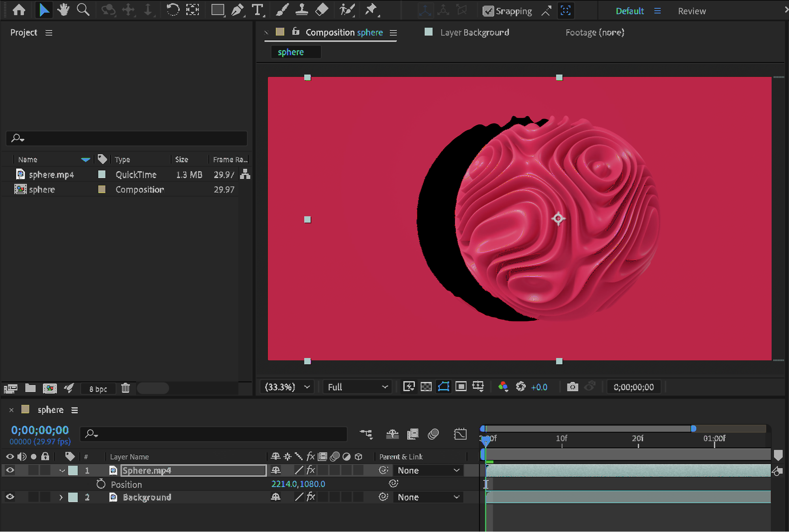Pick the Puppet Pin tool
This screenshot has width=789, height=532.
click(x=371, y=10)
